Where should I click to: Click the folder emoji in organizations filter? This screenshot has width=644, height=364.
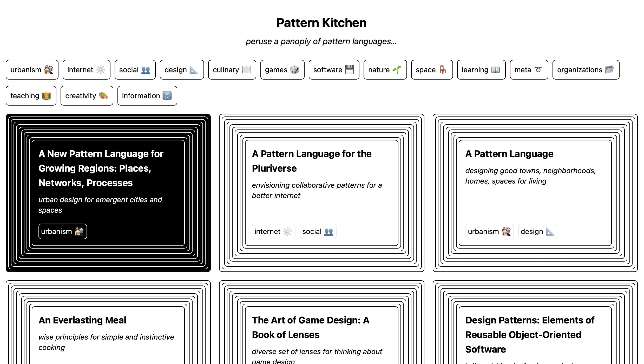pos(609,70)
